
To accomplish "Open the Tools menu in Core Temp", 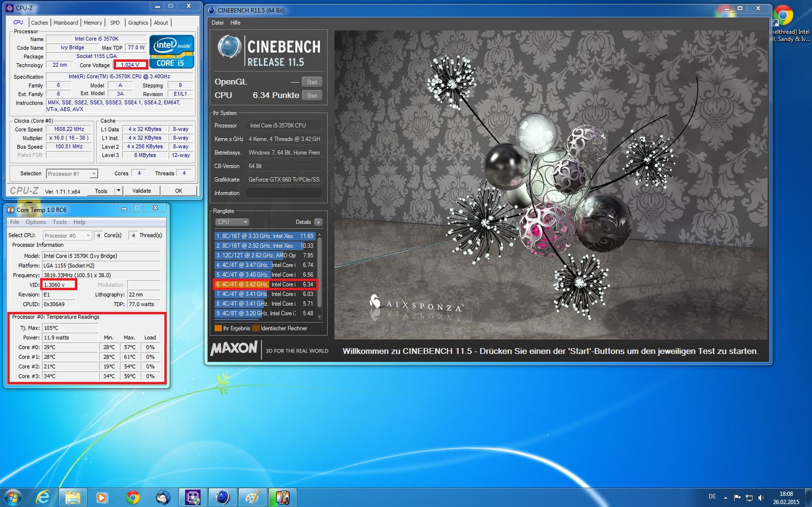I will click(x=59, y=222).
